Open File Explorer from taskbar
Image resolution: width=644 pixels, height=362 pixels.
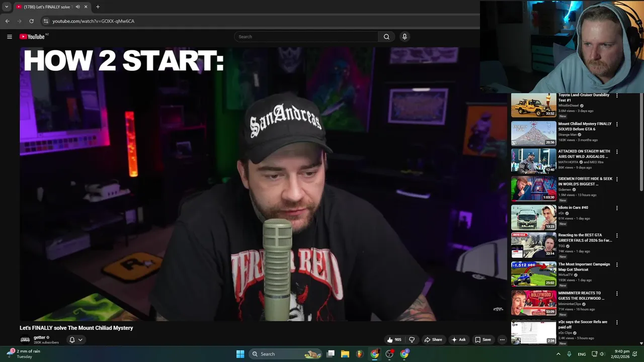pyautogui.click(x=345, y=354)
